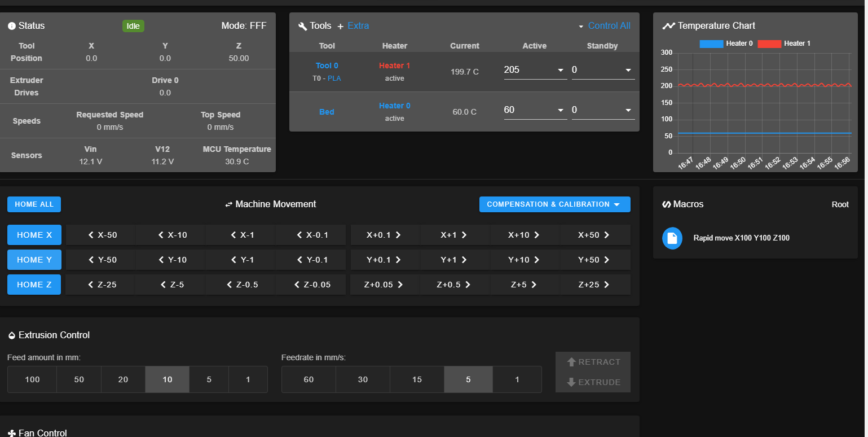
Task: Open Bed active temperature dropdown
Action: [x=535, y=110]
